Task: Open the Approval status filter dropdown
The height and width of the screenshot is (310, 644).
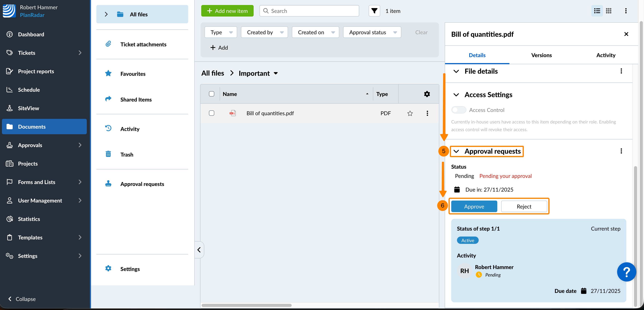Action: click(372, 32)
